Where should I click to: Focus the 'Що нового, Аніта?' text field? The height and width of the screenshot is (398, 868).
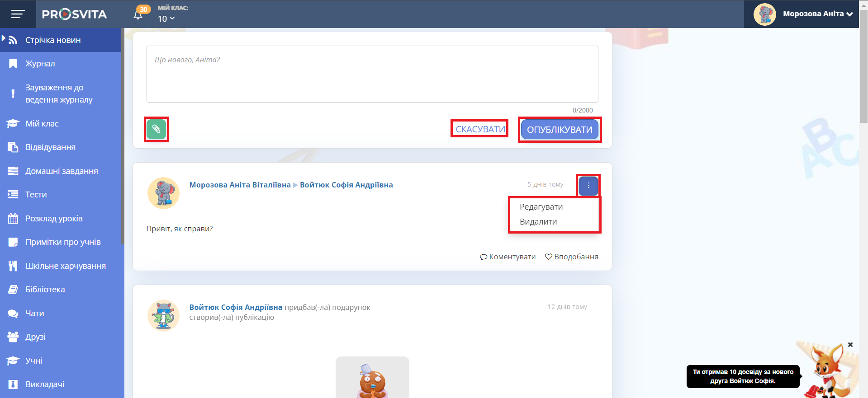tap(372, 74)
